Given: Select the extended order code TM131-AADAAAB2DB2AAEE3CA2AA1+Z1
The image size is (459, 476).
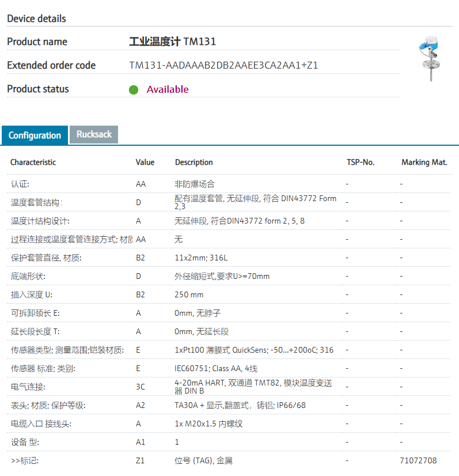Looking at the screenshot, I should click(223, 65).
